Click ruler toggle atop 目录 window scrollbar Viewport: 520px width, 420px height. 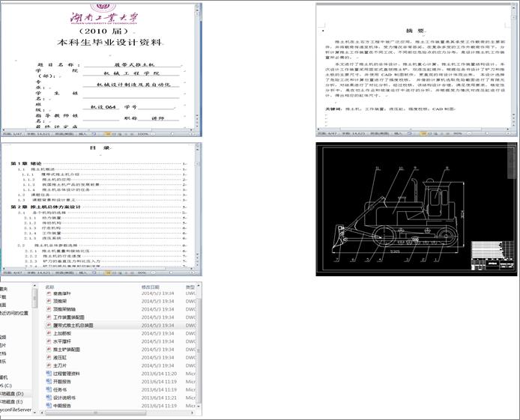(x=197, y=146)
